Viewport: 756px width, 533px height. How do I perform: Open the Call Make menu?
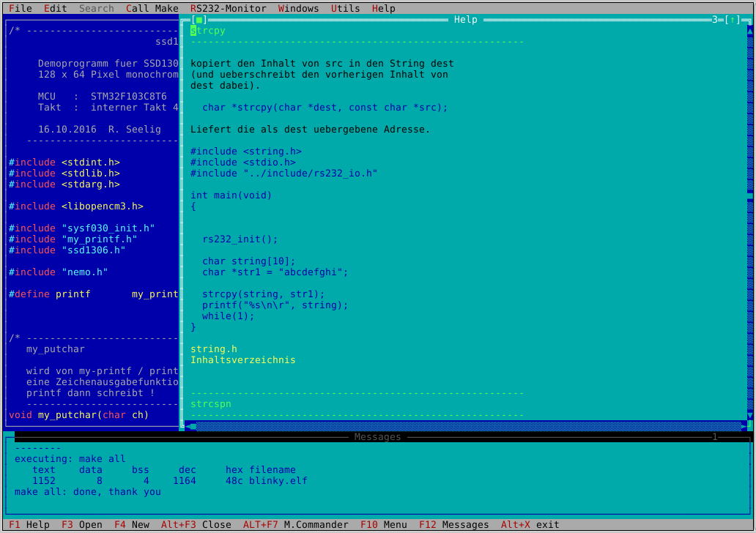tap(152, 8)
